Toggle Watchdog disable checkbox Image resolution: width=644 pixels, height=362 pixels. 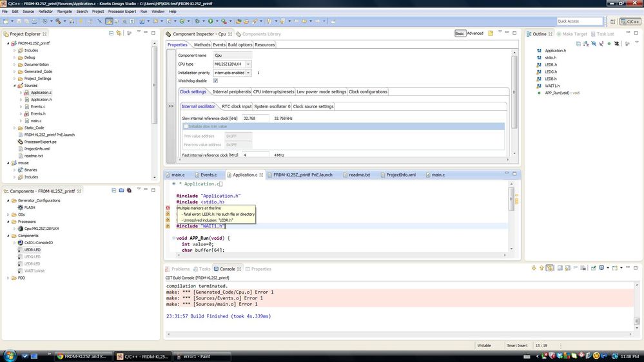(x=215, y=81)
